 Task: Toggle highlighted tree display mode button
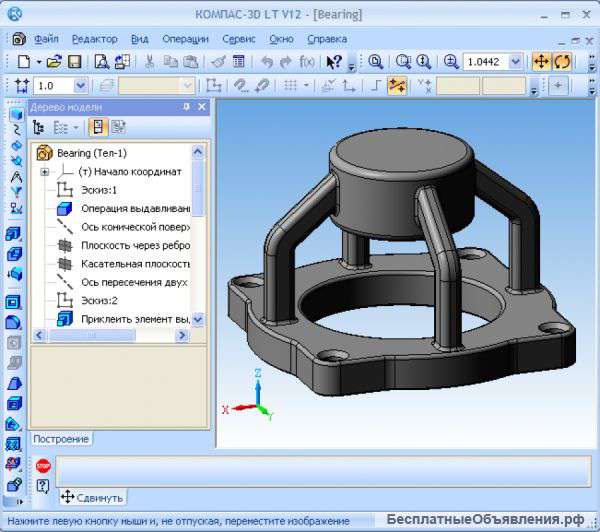coord(98,127)
